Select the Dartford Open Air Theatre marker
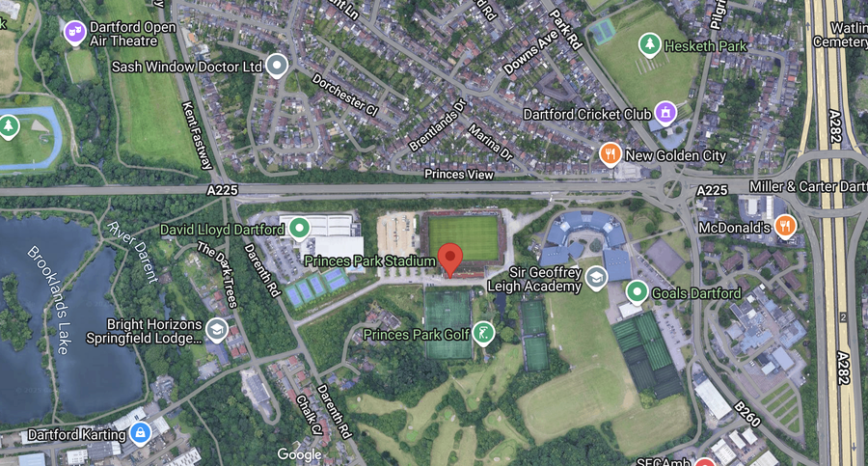This screenshot has width=868, height=466. pos(74,33)
